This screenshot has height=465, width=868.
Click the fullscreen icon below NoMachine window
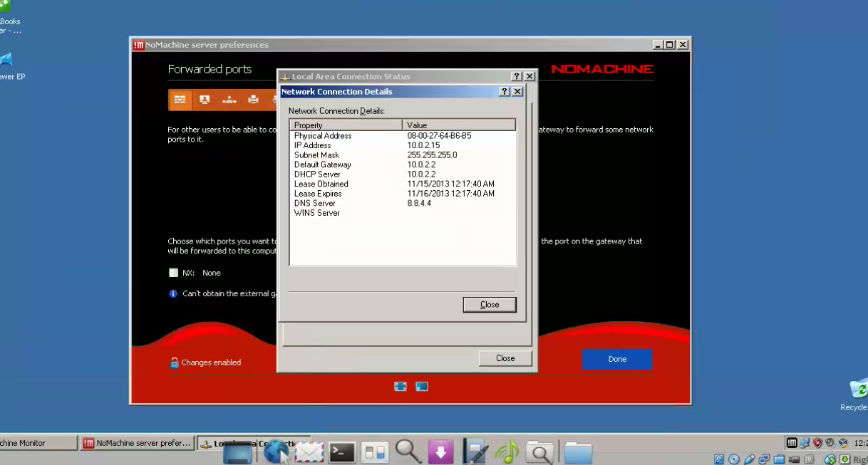(x=401, y=387)
